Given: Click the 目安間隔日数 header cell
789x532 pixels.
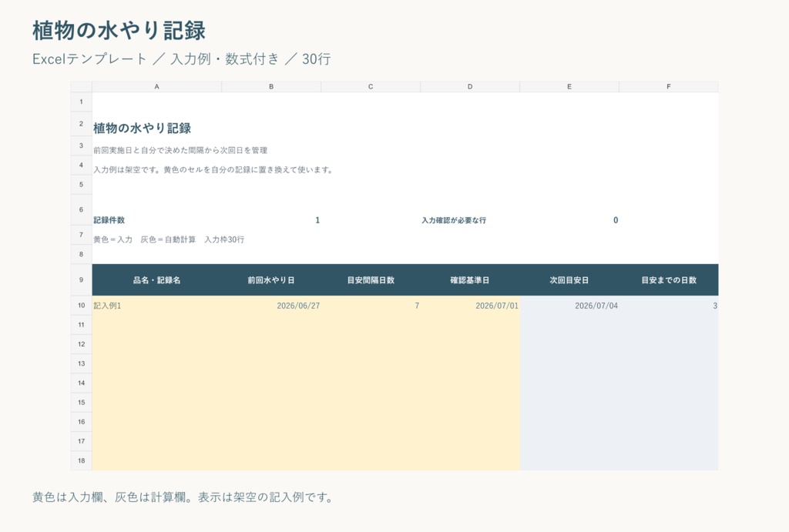Looking at the screenshot, I should pos(371,280).
